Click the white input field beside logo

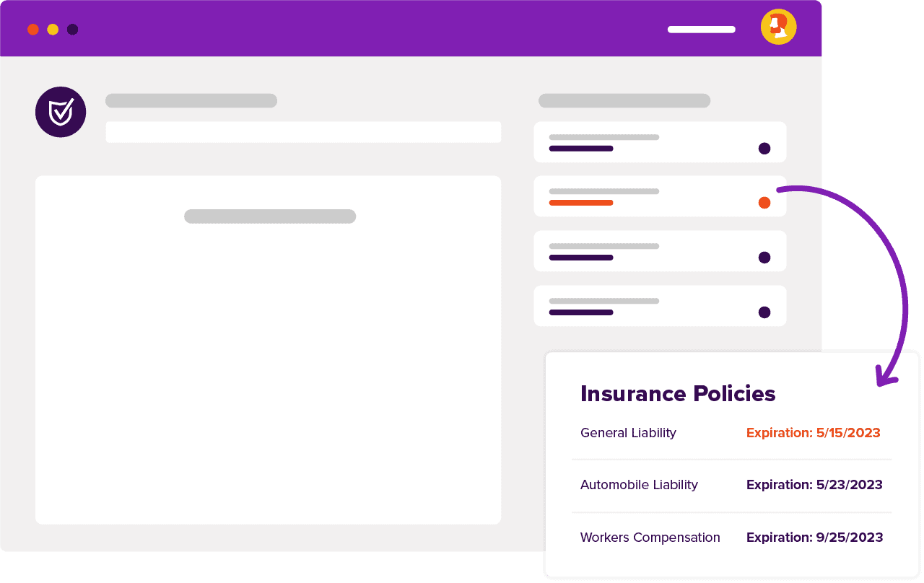[303, 132]
